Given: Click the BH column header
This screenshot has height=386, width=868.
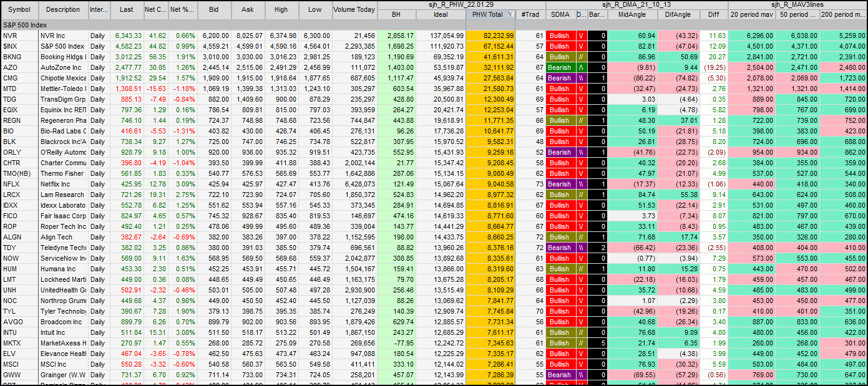Looking at the screenshot, I should tap(396, 14).
